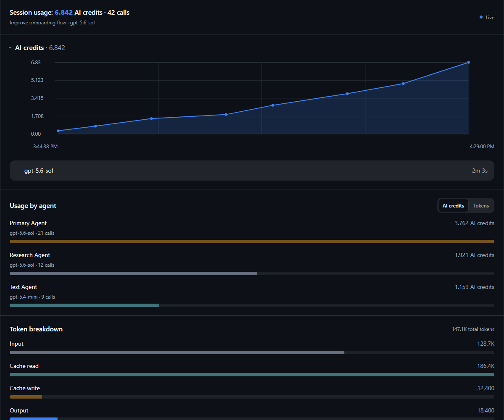Click the first data point on the credits chart

(58, 131)
